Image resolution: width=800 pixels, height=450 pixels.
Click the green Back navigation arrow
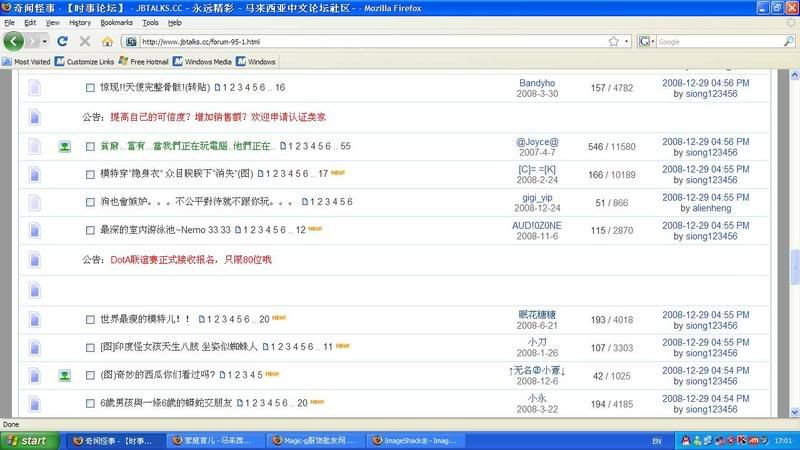click(14, 41)
